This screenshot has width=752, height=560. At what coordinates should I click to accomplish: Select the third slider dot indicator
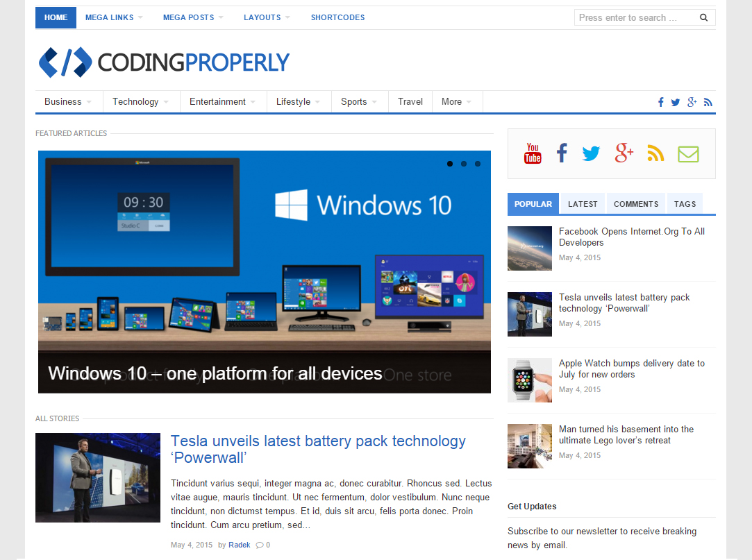tap(478, 164)
